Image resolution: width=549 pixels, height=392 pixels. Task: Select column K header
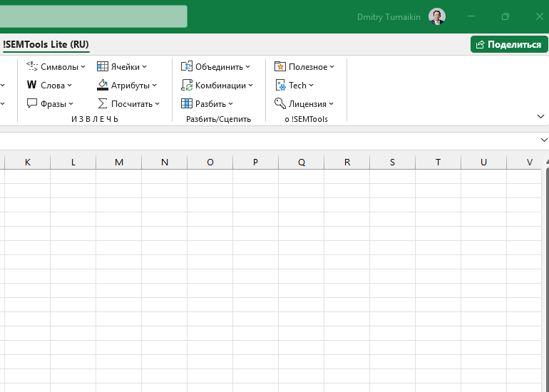[27, 162]
